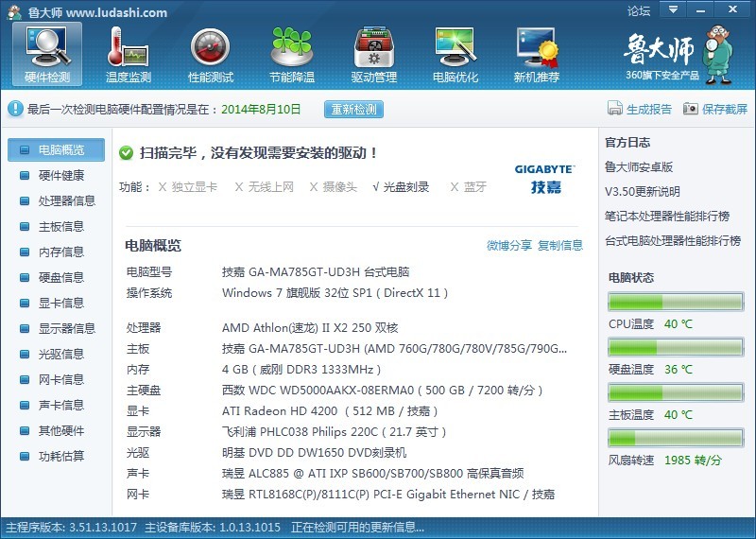
Task: Click the 保存截屏 camera icon
Action: pyautogui.click(x=691, y=108)
